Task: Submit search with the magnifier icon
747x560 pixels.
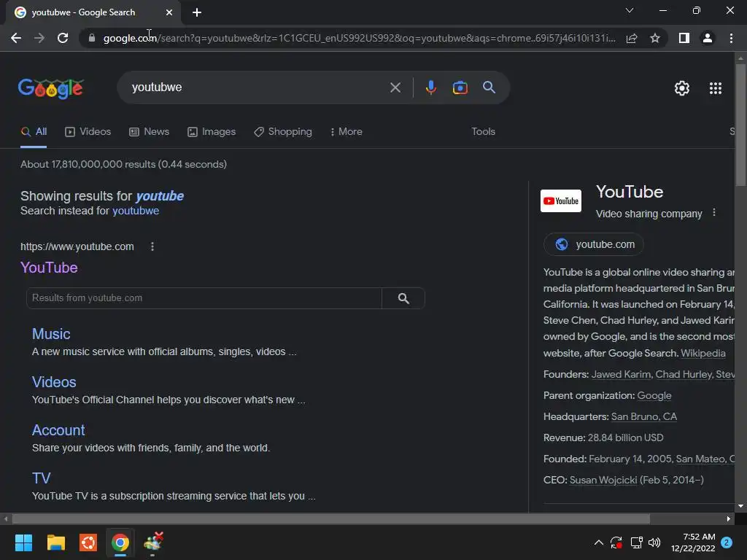Action: pos(489,87)
